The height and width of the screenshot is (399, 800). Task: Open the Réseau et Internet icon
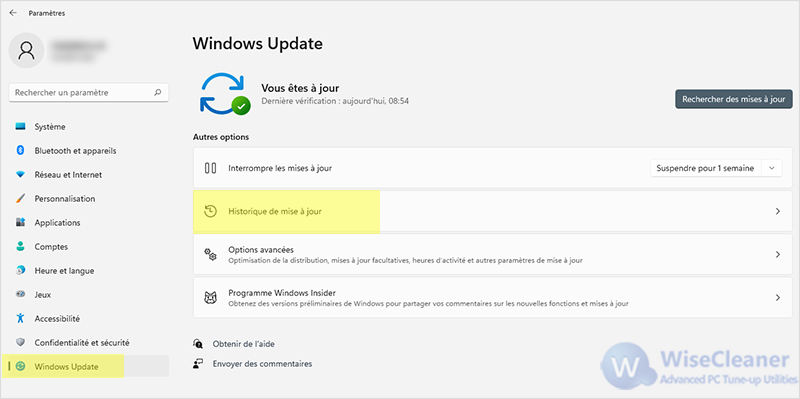[20, 174]
